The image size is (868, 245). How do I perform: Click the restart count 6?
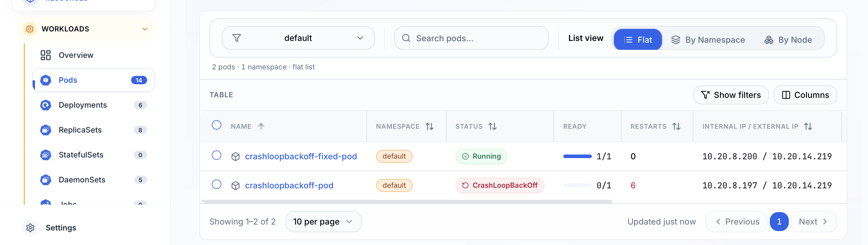[633, 185]
